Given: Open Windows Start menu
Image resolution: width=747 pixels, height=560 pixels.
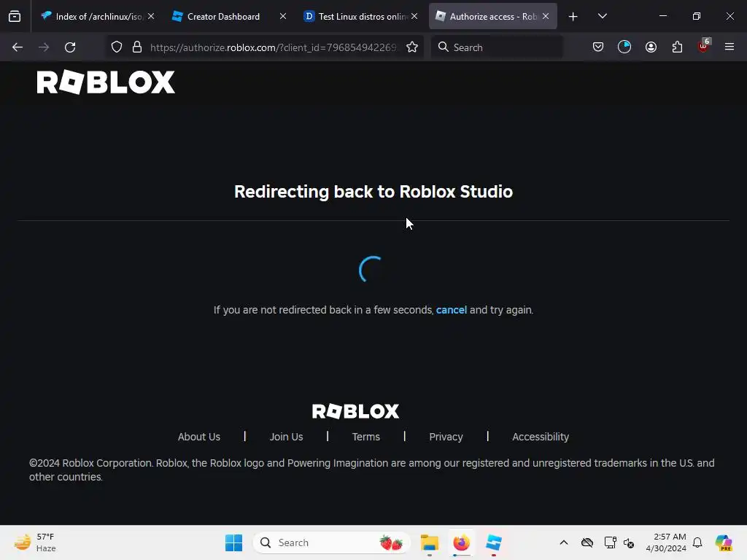Looking at the screenshot, I should (234, 542).
